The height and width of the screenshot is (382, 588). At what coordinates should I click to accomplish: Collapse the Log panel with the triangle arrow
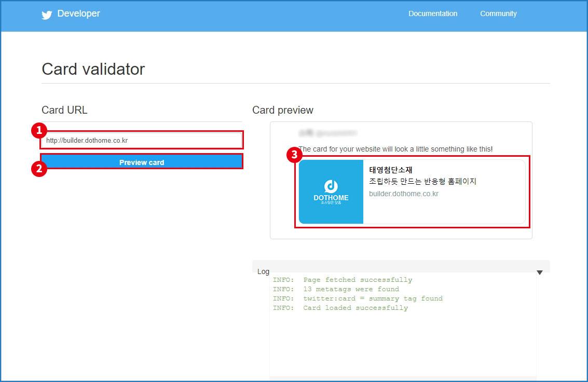pyautogui.click(x=539, y=272)
